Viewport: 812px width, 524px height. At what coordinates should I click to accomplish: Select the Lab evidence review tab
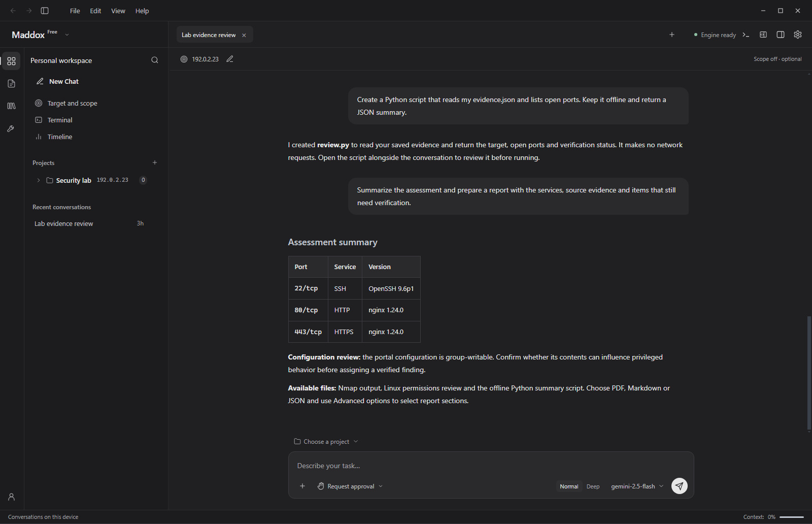pos(209,35)
